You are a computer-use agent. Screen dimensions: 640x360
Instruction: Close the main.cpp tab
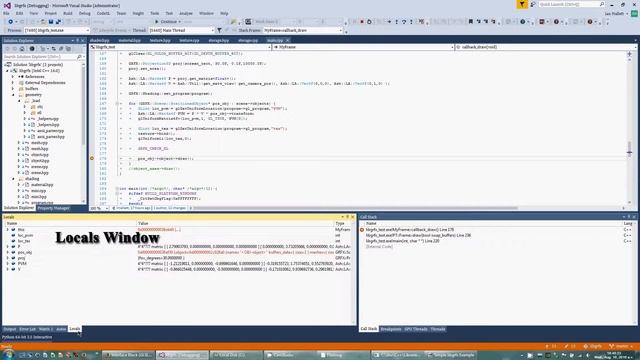click(x=288, y=40)
